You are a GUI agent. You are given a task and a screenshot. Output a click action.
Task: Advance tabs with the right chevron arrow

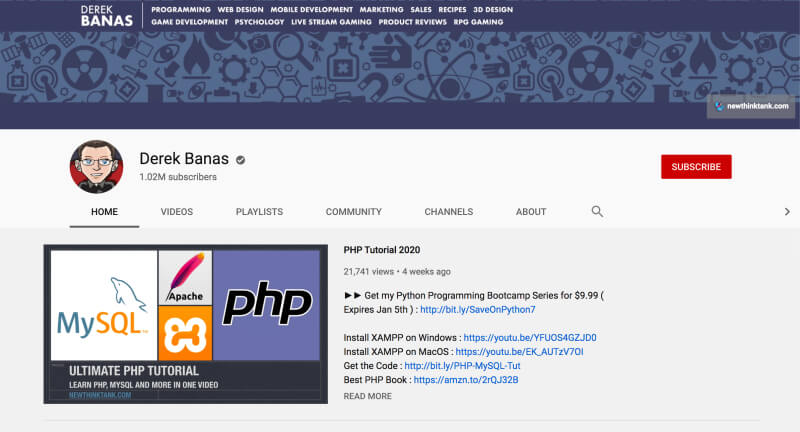point(787,212)
